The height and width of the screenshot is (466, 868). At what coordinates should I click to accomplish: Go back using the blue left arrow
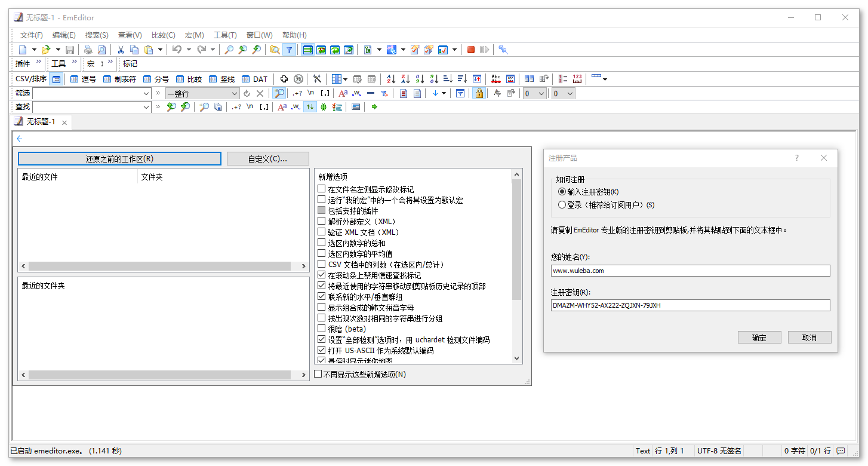tap(20, 139)
